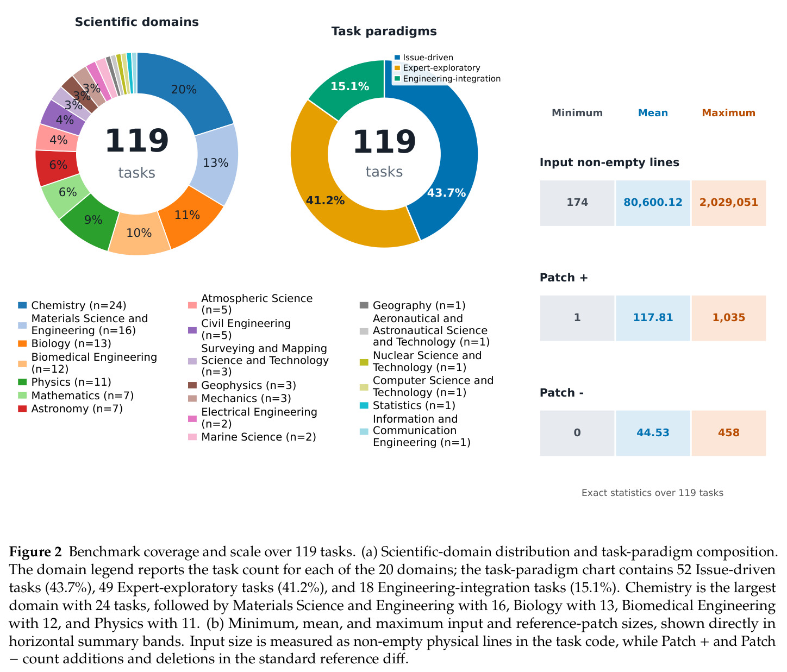Select the 'Scientific domains' chart title

click(x=136, y=22)
